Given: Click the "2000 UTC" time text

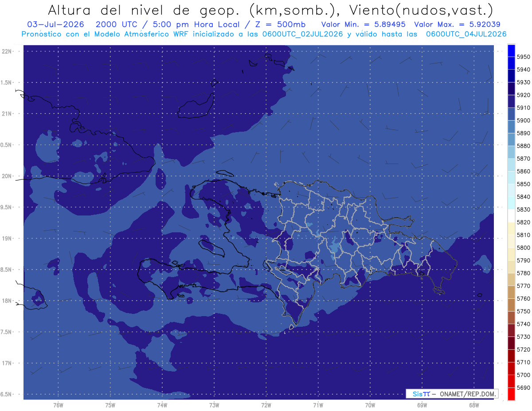Looking at the screenshot, I should (115, 24).
